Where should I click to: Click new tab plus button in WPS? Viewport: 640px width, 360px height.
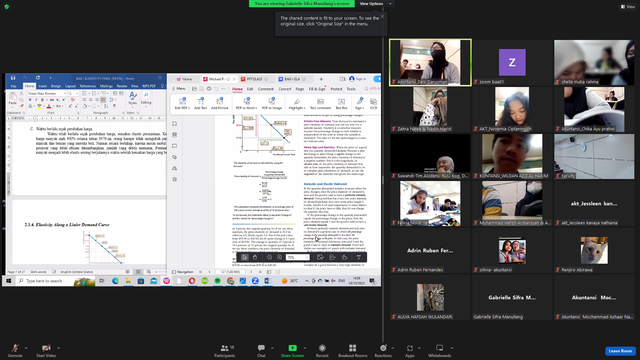point(321,79)
